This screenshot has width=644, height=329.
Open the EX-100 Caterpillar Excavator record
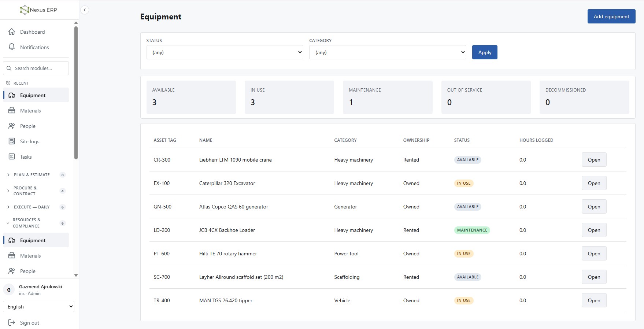click(594, 183)
